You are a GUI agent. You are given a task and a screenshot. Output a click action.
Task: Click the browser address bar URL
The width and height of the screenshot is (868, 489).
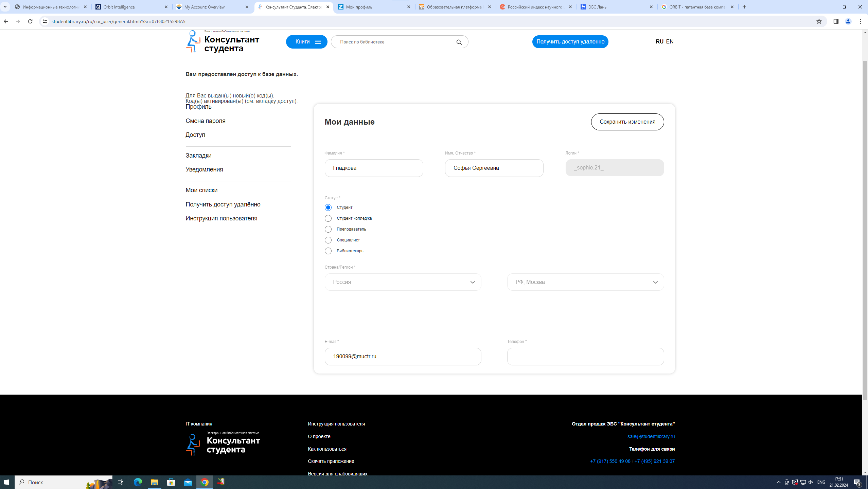coord(119,21)
